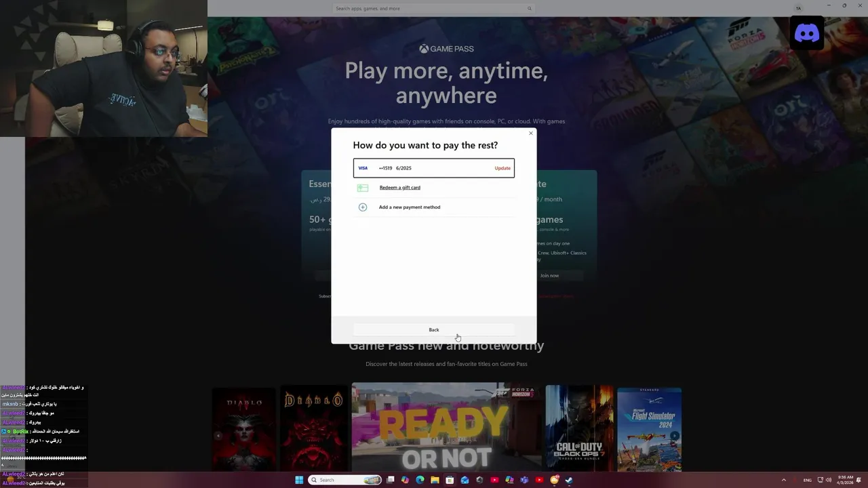Viewport: 868px width, 488px height.
Task: Show hidden system tray icons chevron
Action: coord(784,480)
